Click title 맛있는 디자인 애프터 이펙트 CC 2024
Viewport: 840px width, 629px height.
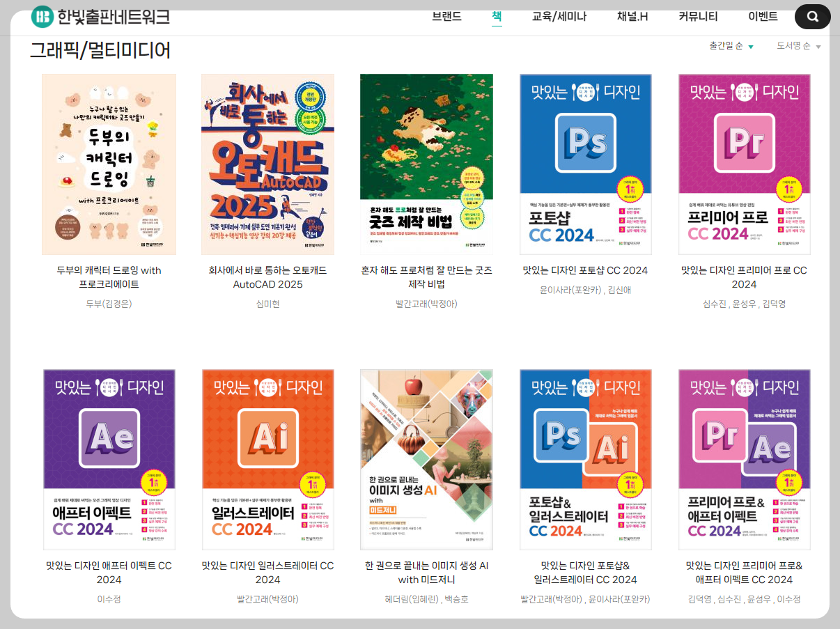point(109,573)
